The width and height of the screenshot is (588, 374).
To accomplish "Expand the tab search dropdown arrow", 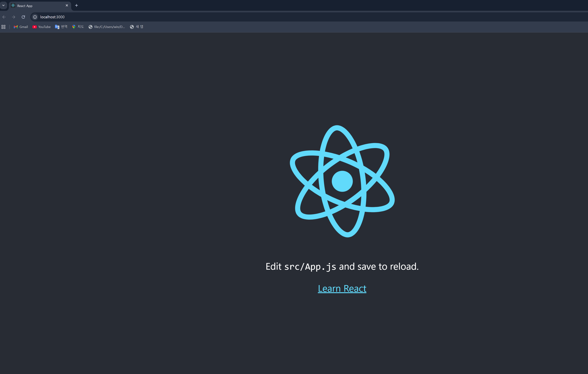I will coord(3,5).
